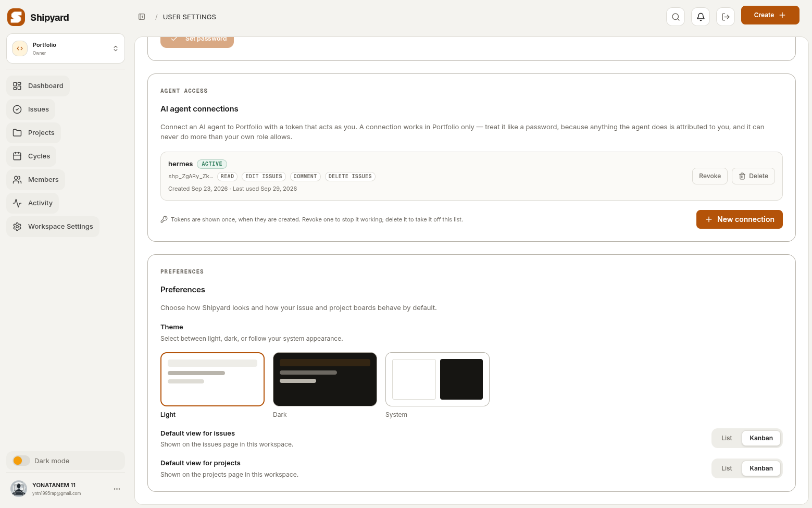The height and width of the screenshot is (508, 812).
Task: Go to Dashboard in the sidebar
Action: point(38,86)
